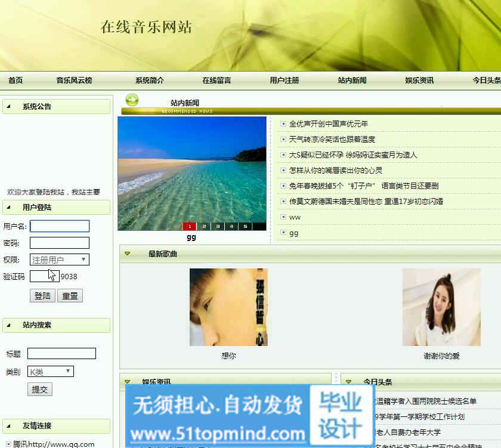Open the news link titled ww
This screenshot has width=501, height=448.
(295, 217)
